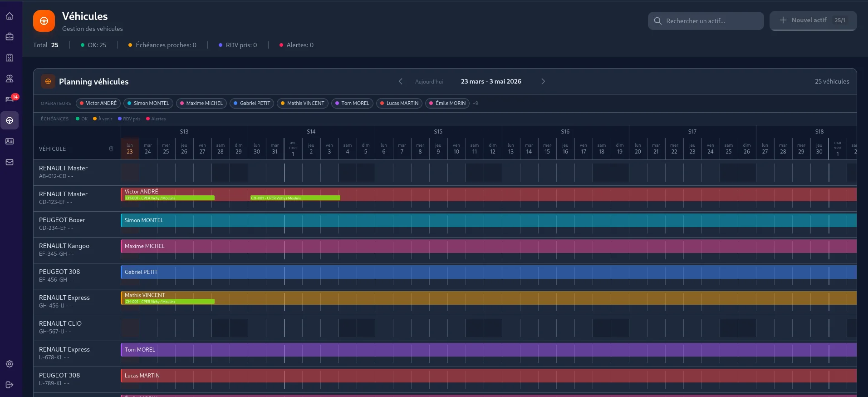
Task: Toggle the Émile MORIN operator filter chip
Action: pos(447,103)
